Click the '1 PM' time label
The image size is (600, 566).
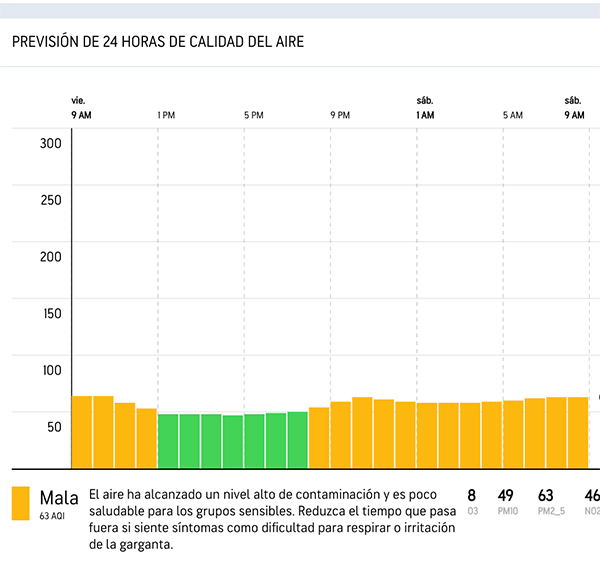pos(166,116)
